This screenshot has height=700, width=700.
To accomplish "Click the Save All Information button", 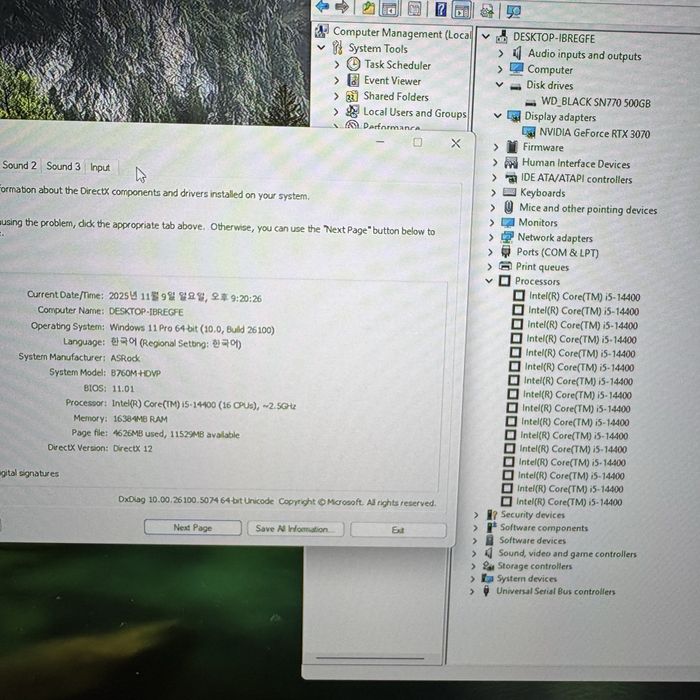I will [x=296, y=529].
